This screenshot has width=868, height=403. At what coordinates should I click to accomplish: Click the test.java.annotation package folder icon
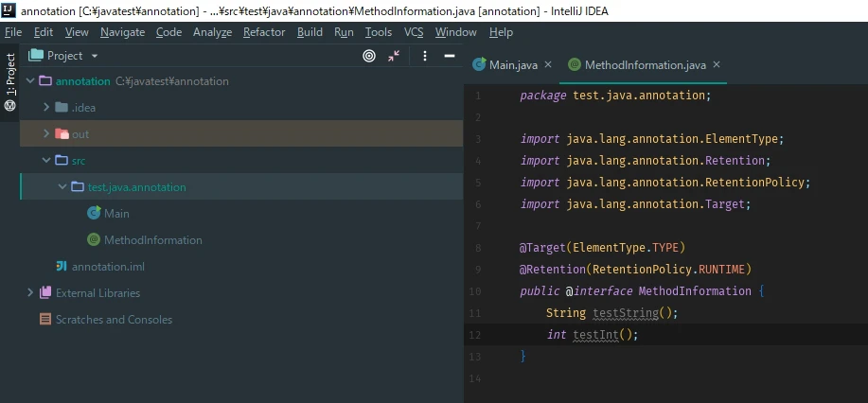click(x=78, y=187)
